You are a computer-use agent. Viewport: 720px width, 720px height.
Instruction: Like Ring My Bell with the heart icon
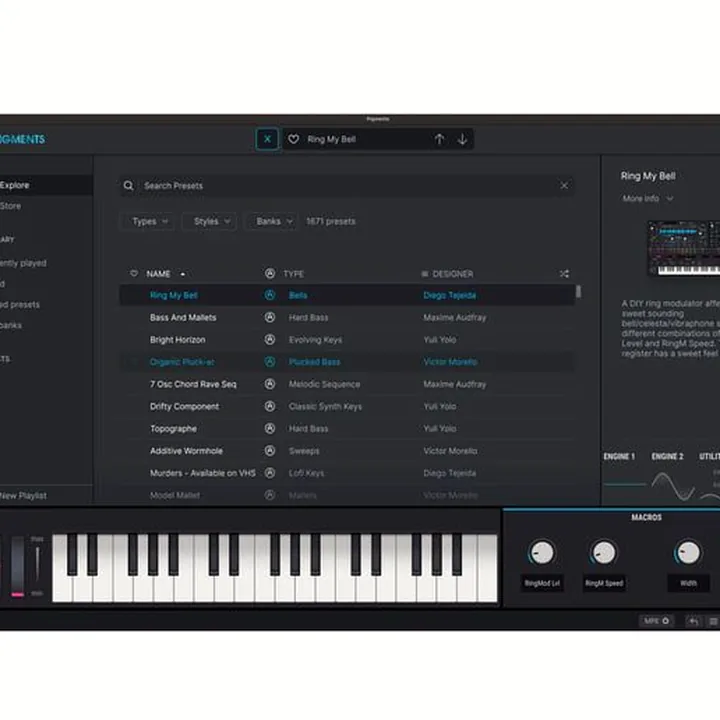coord(293,139)
